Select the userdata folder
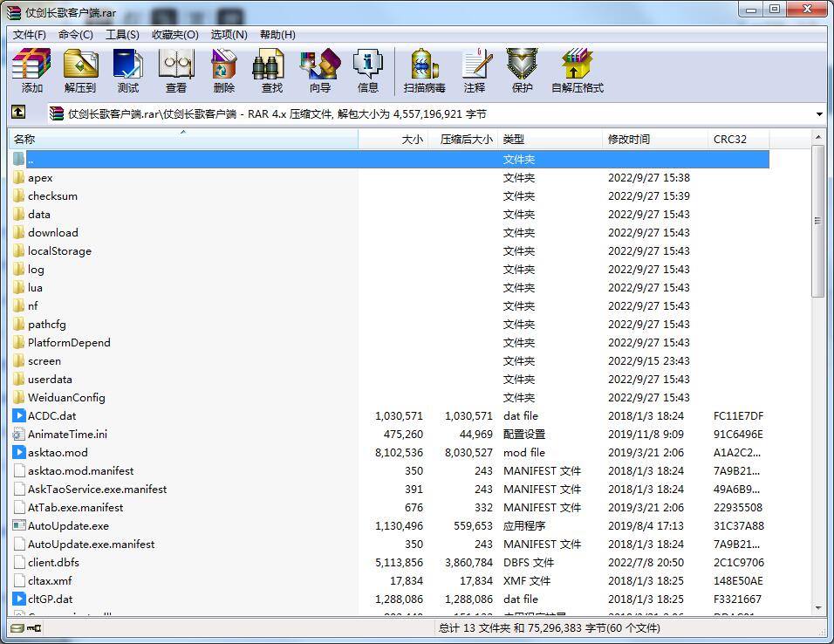The image size is (834, 644). click(390, 379)
